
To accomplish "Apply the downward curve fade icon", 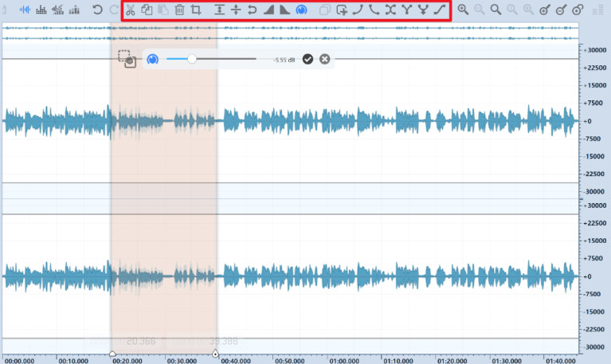I will point(374,10).
